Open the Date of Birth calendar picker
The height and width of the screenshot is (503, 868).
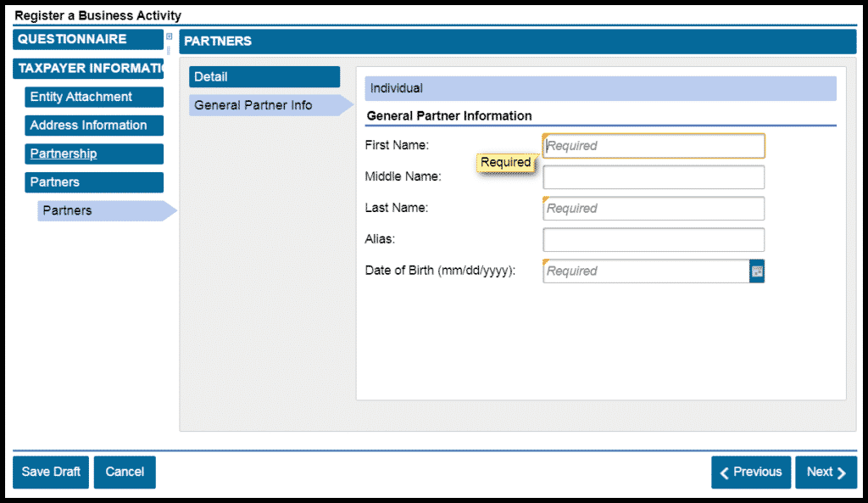tap(757, 271)
